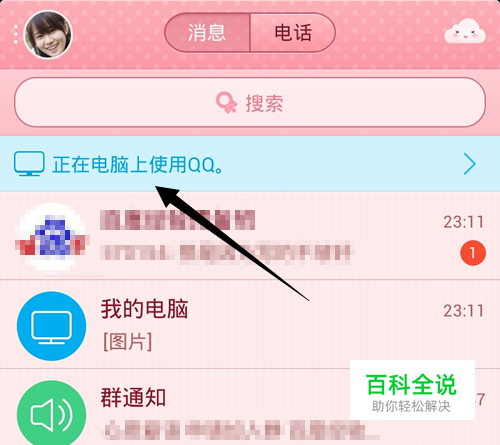Tap the red unread badge showing 1
This screenshot has width=500, height=445.
coord(473,253)
